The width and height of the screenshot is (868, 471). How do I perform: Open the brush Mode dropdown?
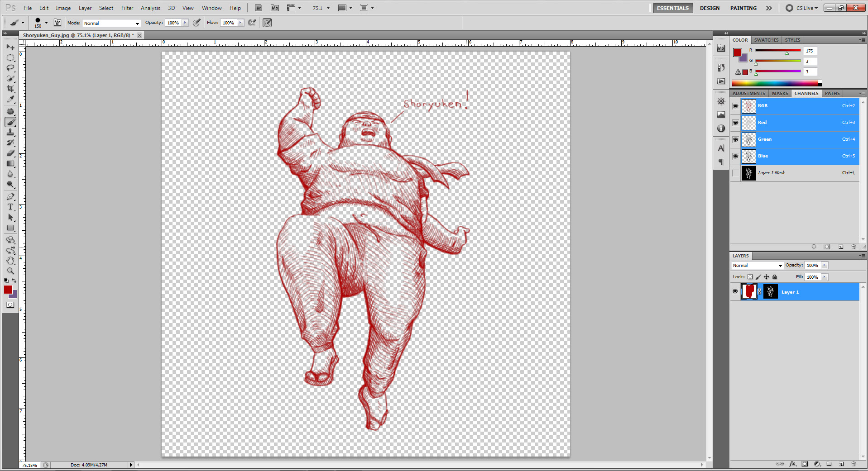(111, 23)
